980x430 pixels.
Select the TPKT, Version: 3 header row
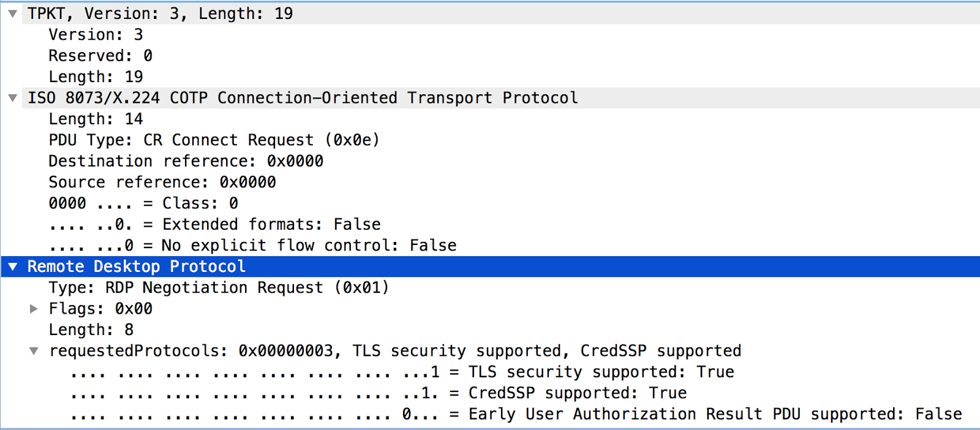point(160,13)
